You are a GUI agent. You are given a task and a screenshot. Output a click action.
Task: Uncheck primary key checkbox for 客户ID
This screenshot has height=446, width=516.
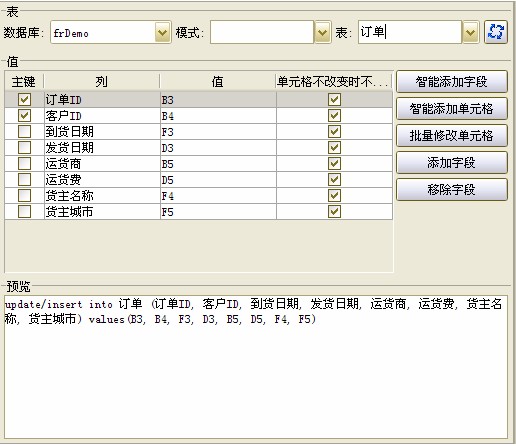coord(24,115)
